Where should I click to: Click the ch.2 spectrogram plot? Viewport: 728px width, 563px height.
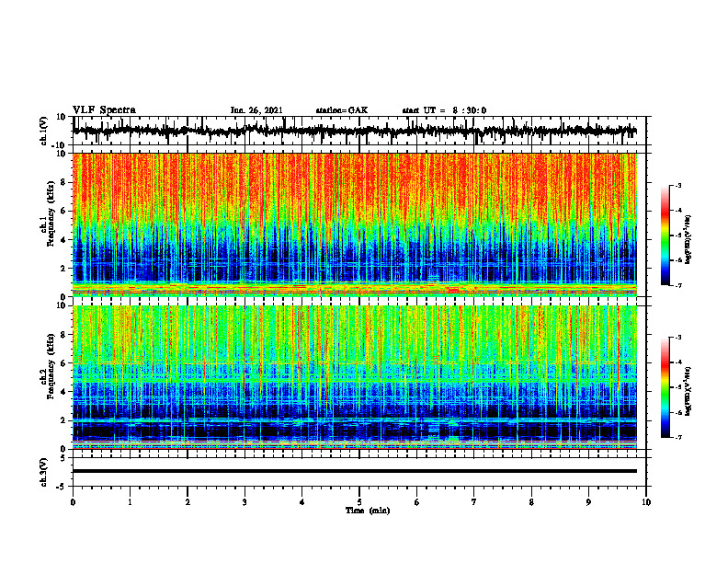tap(355, 377)
